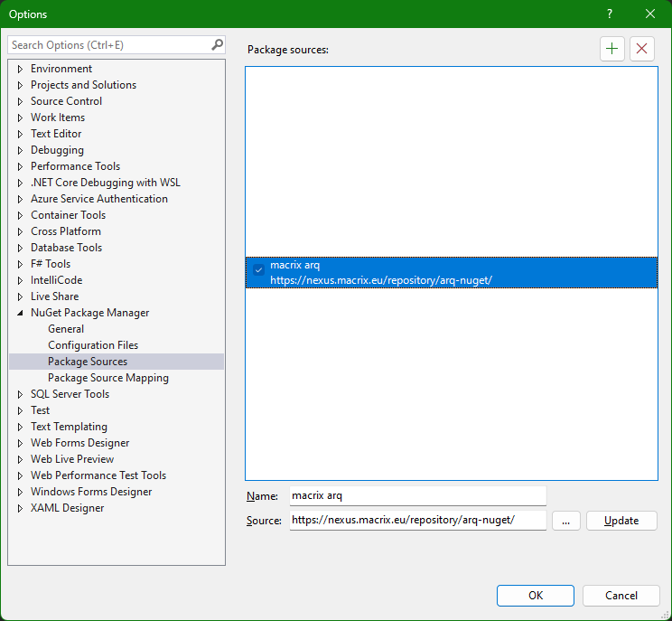Click into the Name text field
Image resolution: width=672 pixels, height=621 pixels.
click(418, 495)
